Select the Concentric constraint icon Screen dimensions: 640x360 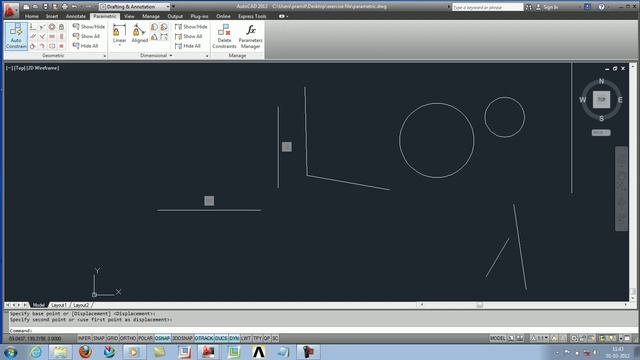click(52, 27)
